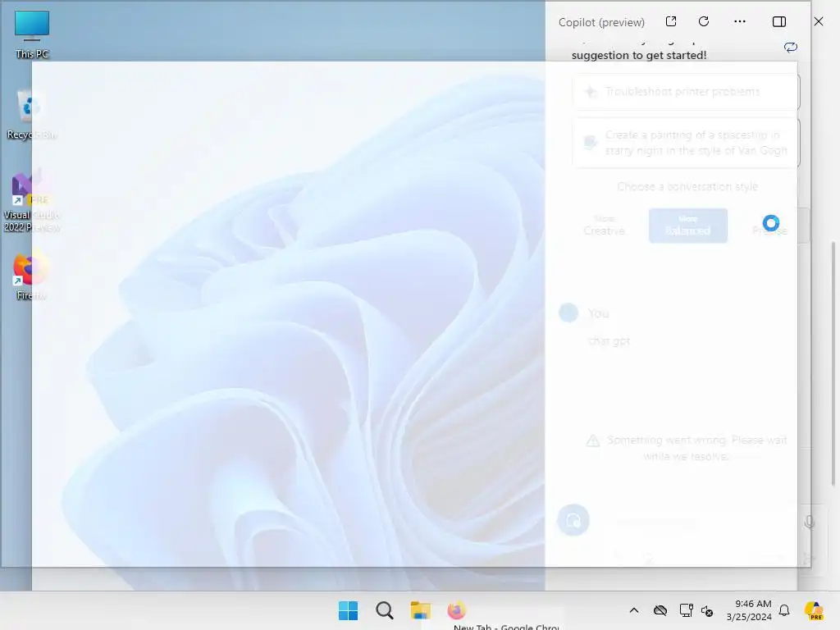840x630 pixels.
Task: Select the Recycle Bin desktop icon
Action: [32, 115]
